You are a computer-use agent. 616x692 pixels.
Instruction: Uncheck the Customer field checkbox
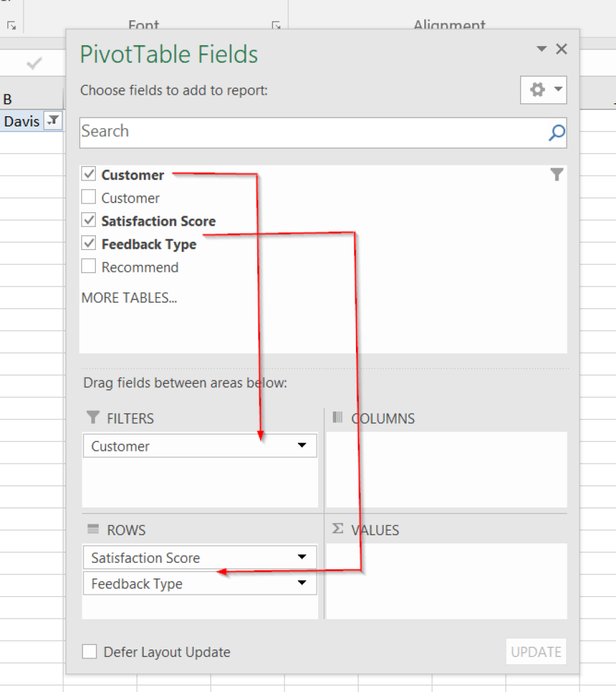tap(88, 174)
